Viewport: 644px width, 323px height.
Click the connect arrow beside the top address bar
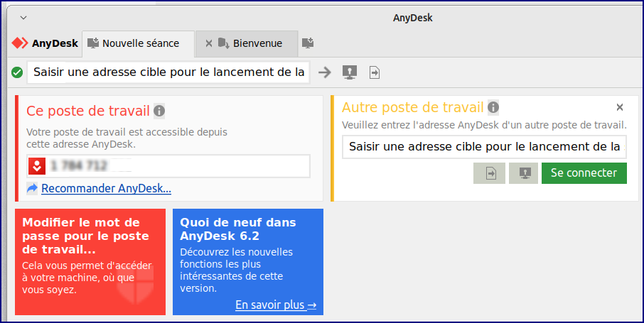(325, 72)
